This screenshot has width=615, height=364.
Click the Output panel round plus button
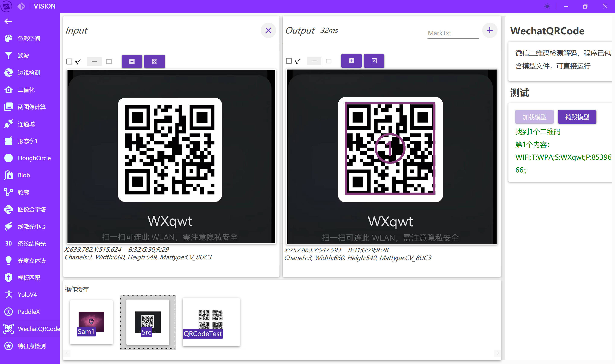tap(490, 30)
